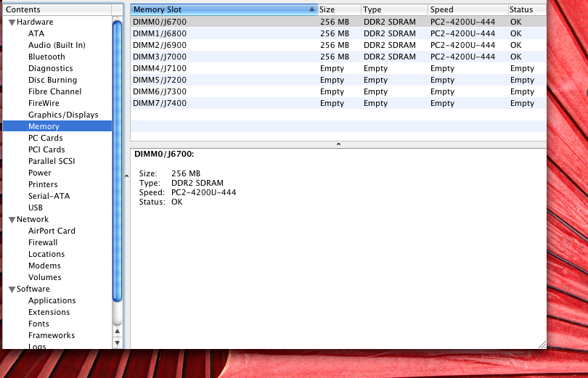Select DIMM0/J6700 row
588x378 pixels.
tap(338, 22)
